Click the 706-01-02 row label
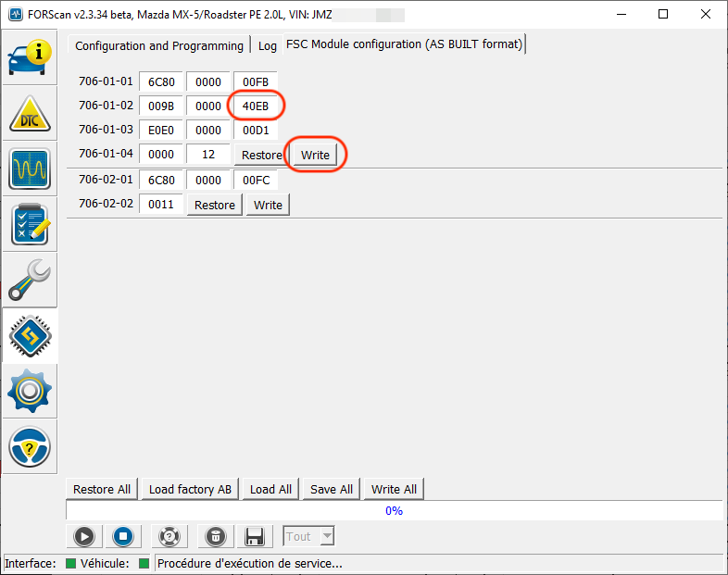728x575 pixels. tap(106, 106)
